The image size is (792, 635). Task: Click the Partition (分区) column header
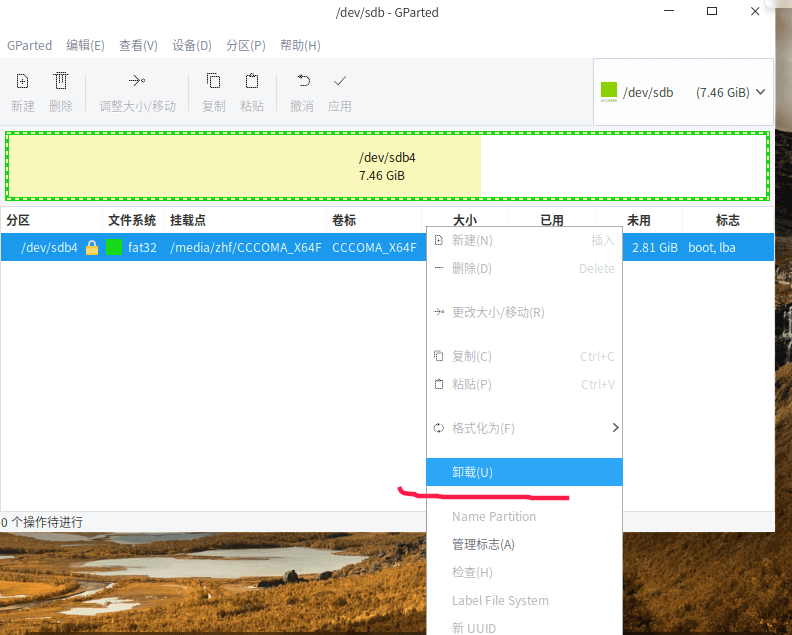tap(19, 220)
